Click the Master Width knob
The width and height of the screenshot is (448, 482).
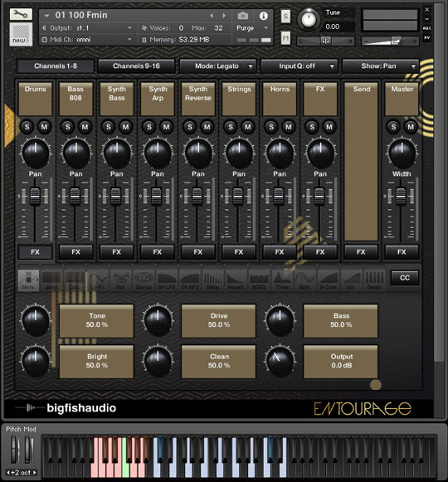pyautogui.click(x=402, y=153)
